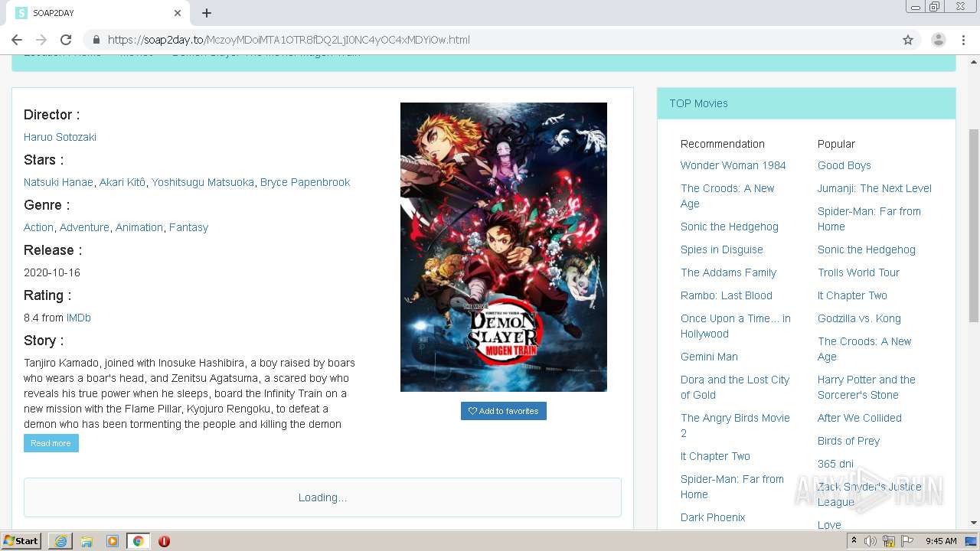Open Jumanji: The Next Level link
The height and width of the screenshot is (551, 980).
(874, 188)
